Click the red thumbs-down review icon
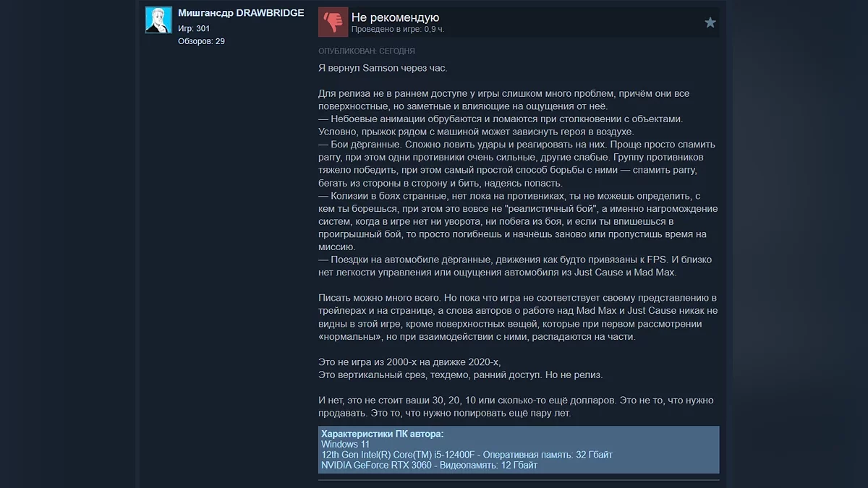The height and width of the screenshot is (488, 868). tap(333, 22)
